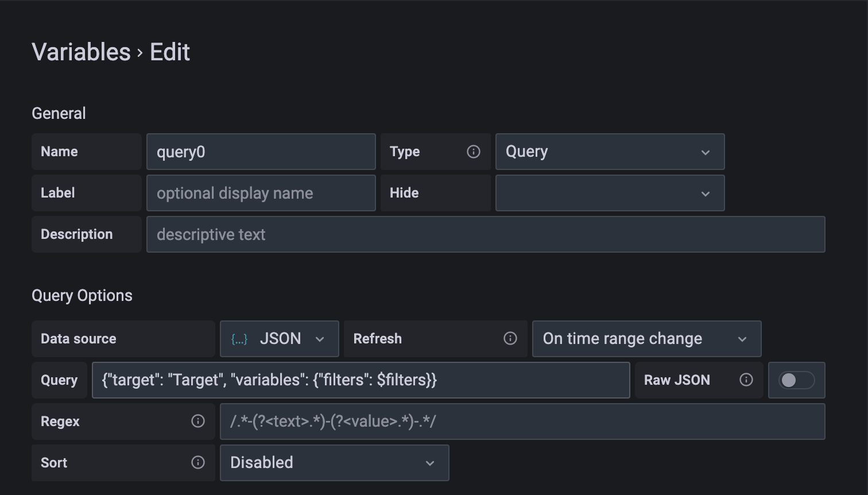Image resolution: width=868 pixels, height=495 pixels.
Task: Click the info icon next to Type
Action: [474, 152]
